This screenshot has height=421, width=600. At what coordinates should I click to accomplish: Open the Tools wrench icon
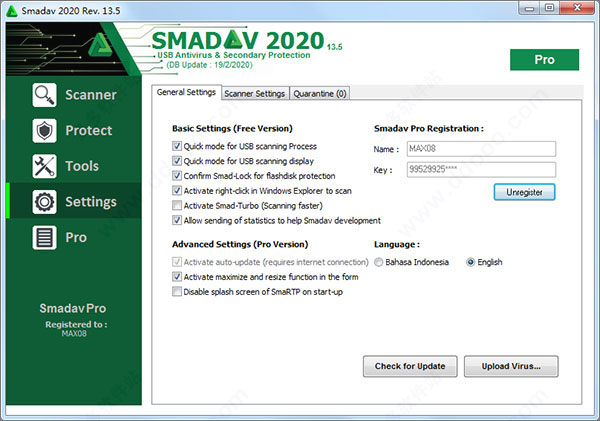click(44, 166)
